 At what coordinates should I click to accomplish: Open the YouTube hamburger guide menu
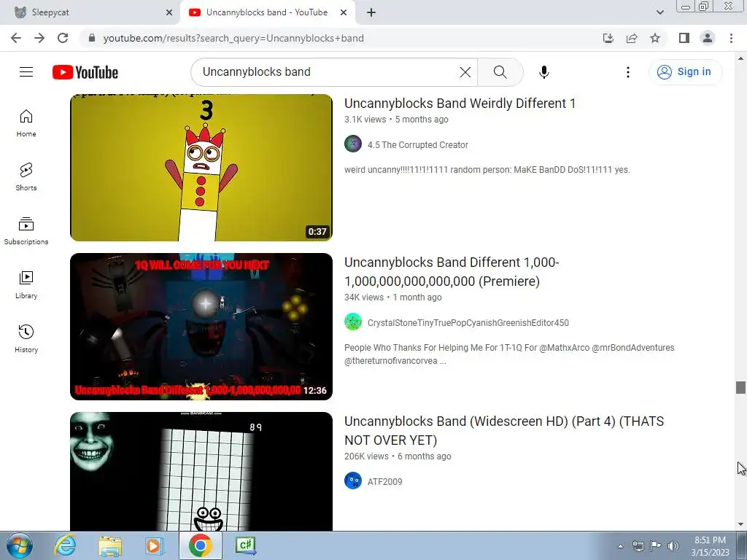26,72
